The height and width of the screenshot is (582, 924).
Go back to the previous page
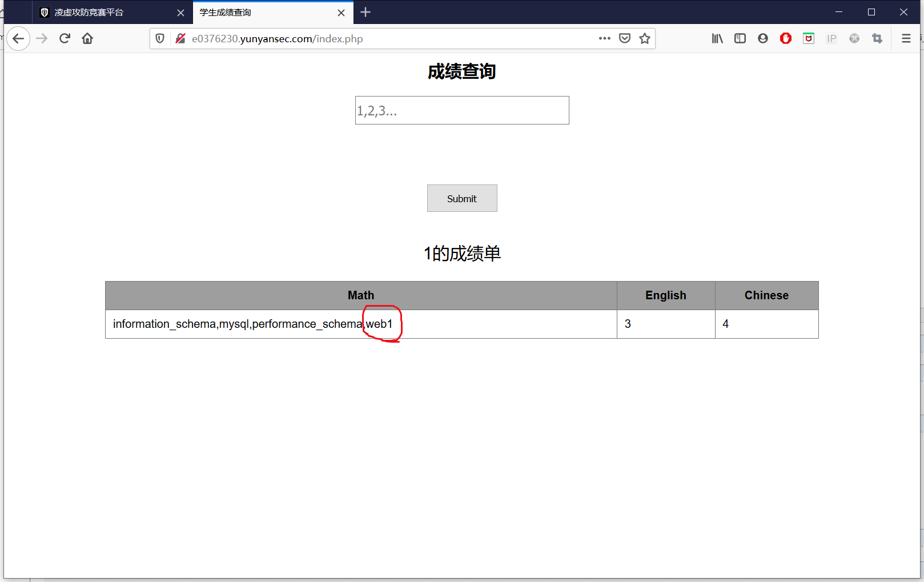point(18,38)
